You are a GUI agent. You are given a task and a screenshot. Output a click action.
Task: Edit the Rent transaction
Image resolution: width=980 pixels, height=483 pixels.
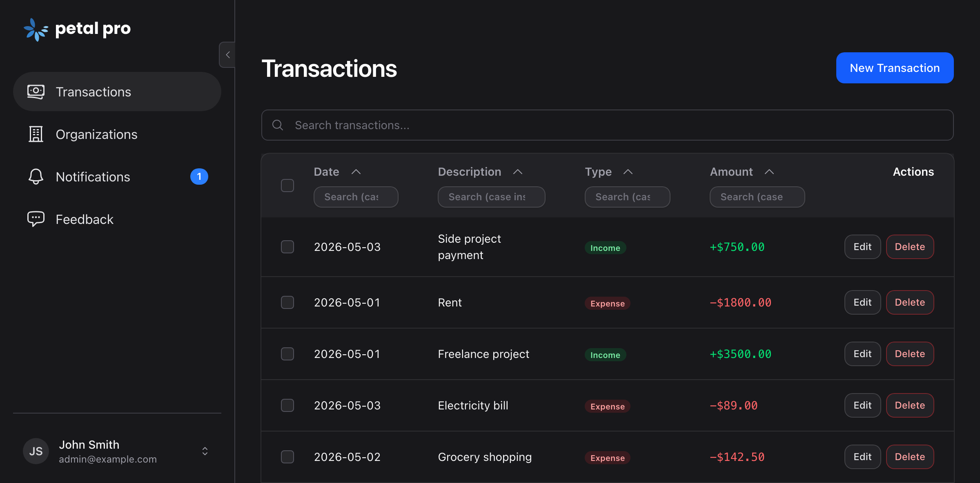tap(862, 302)
